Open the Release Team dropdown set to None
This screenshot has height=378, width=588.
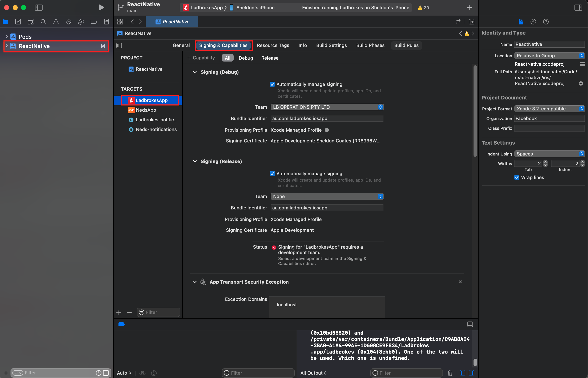327,196
